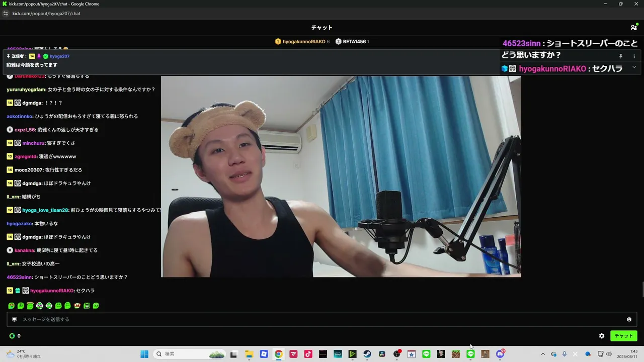The width and height of the screenshot is (644, 362).
Task: Click the pin icon on pinned message
Action: 620,56
